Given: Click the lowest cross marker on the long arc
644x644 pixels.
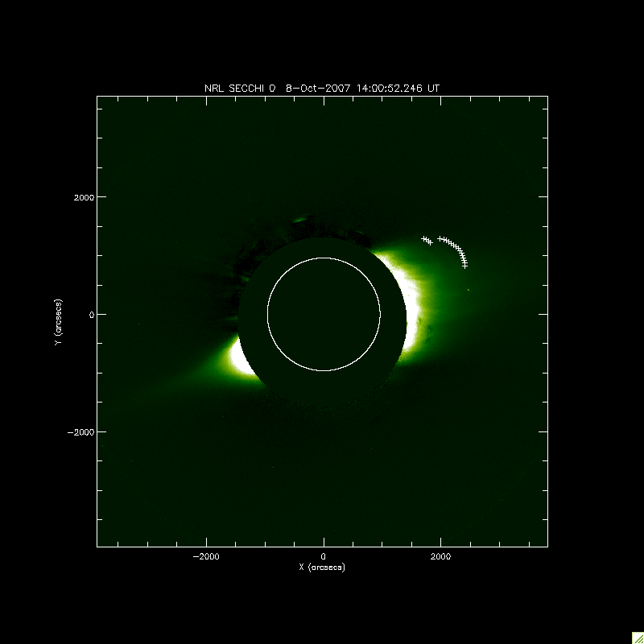Looking at the screenshot, I should point(464,265).
